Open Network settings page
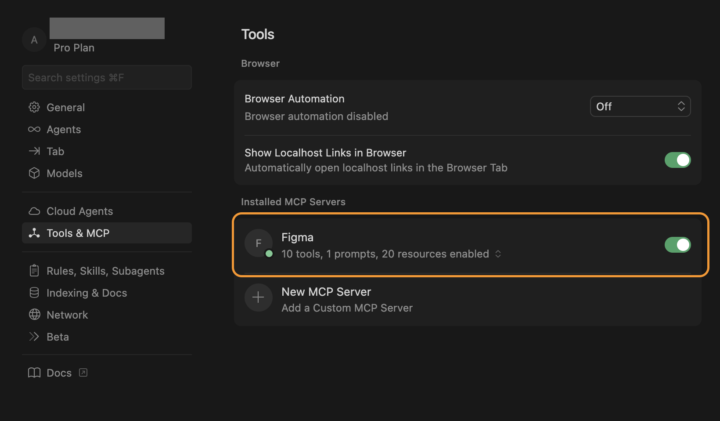Screen dimensions: 720x421 click(107, 314)
